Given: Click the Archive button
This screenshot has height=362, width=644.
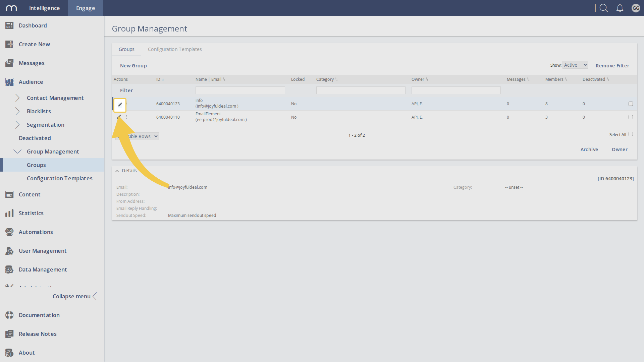Looking at the screenshot, I should coord(589,149).
